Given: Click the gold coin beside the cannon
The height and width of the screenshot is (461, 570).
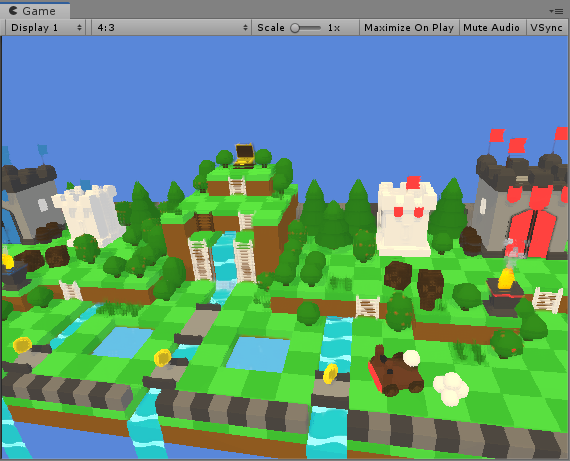Looking at the screenshot, I should [x=330, y=374].
